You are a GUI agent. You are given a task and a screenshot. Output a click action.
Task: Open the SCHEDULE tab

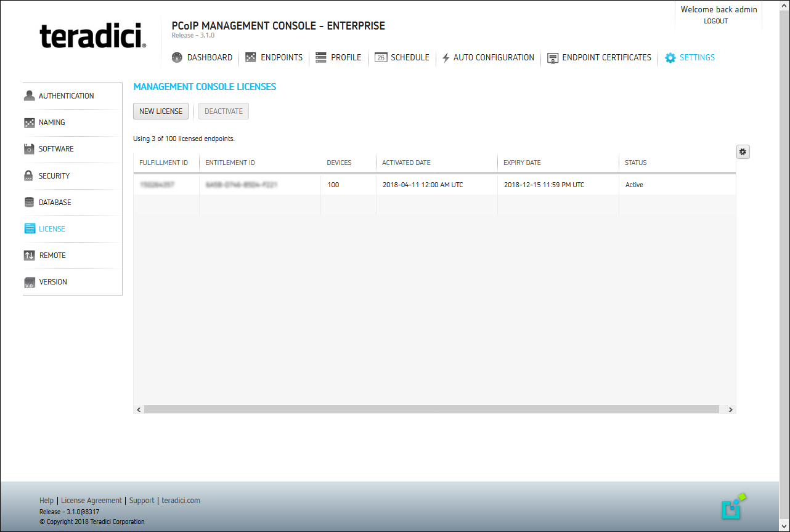click(410, 57)
